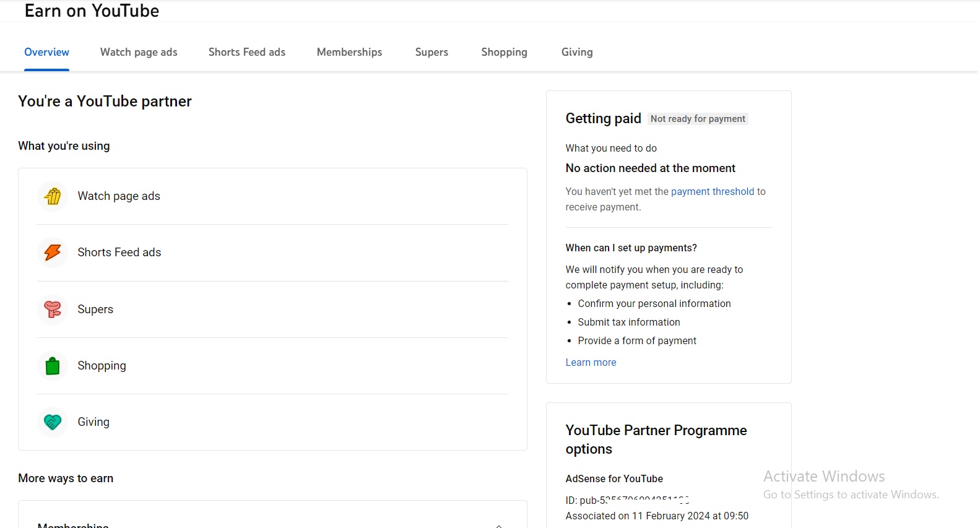Click the Earn on YouTube page title
The width and height of the screenshot is (980, 528).
point(92,11)
